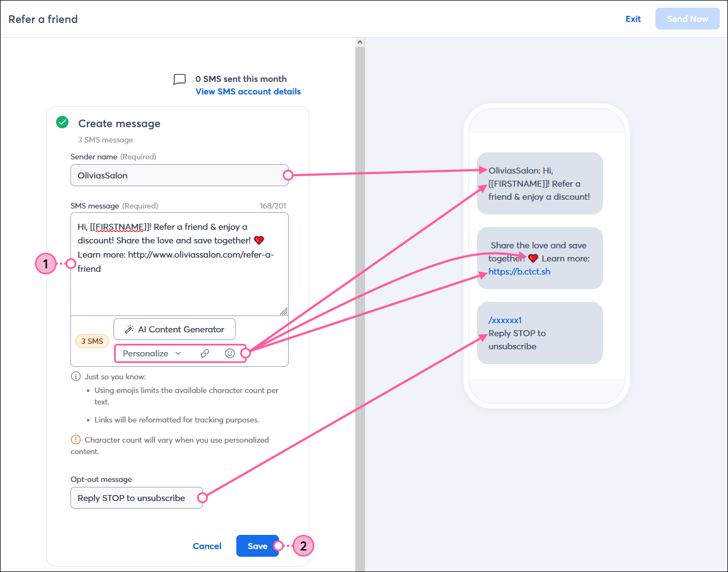This screenshot has height=572, width=728.
Task: Open View SMS account details link
Action: point(248,92)
